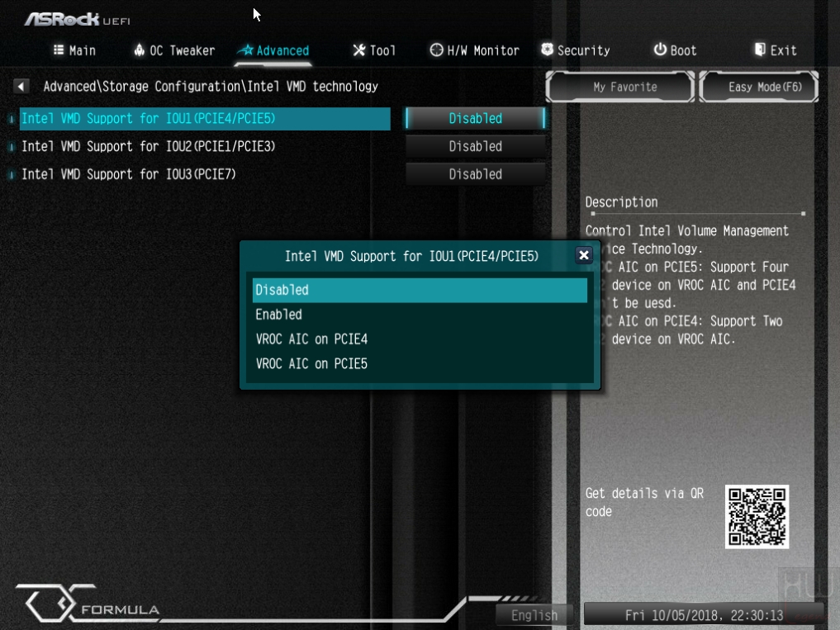This screenshot has height=630, width=840.
Task: Click the back arrow beside the breadcrumb
Action: click(x=21, y=86)
